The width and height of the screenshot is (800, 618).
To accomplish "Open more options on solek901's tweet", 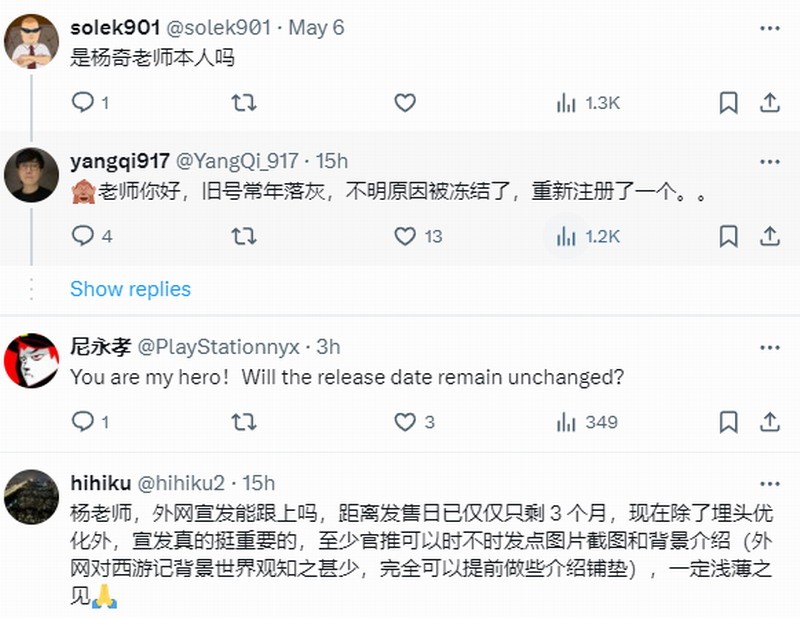I will click(769, 27).
